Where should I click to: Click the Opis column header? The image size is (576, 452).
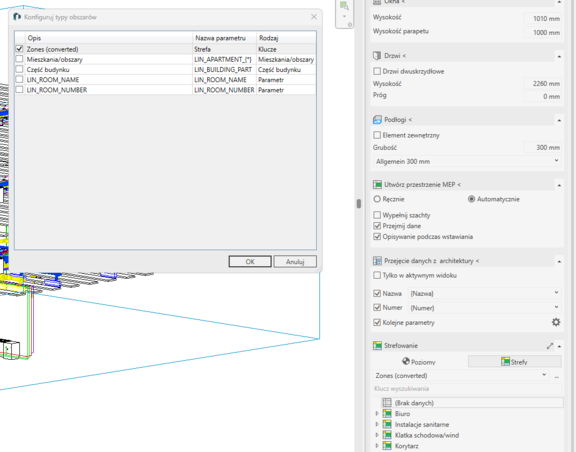click(109, 38)
